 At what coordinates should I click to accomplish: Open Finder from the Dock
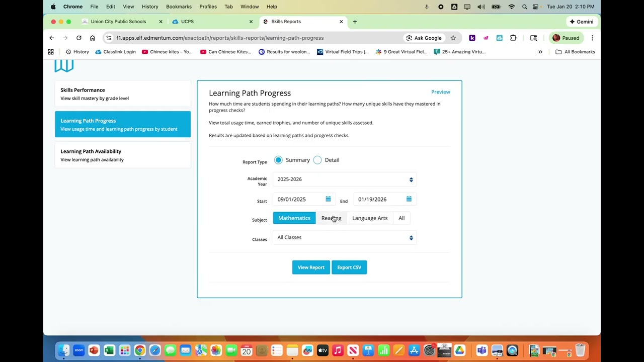[63, 350]
